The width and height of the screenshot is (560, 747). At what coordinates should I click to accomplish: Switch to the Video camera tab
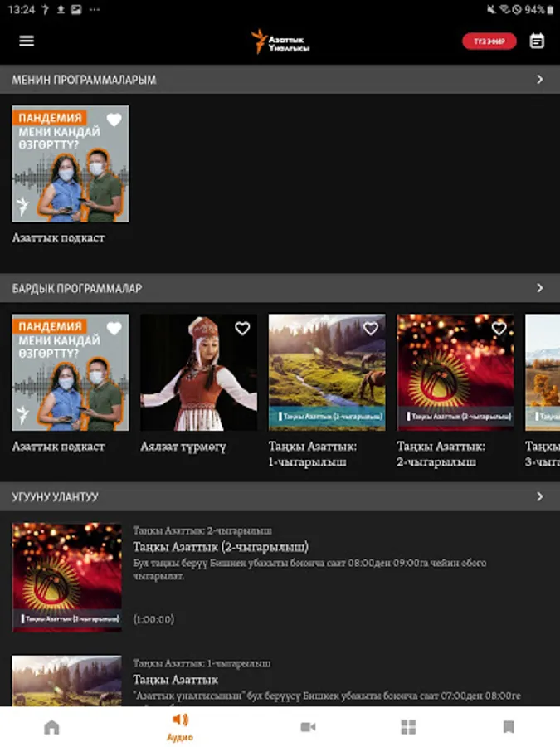[x=308, y=727]
